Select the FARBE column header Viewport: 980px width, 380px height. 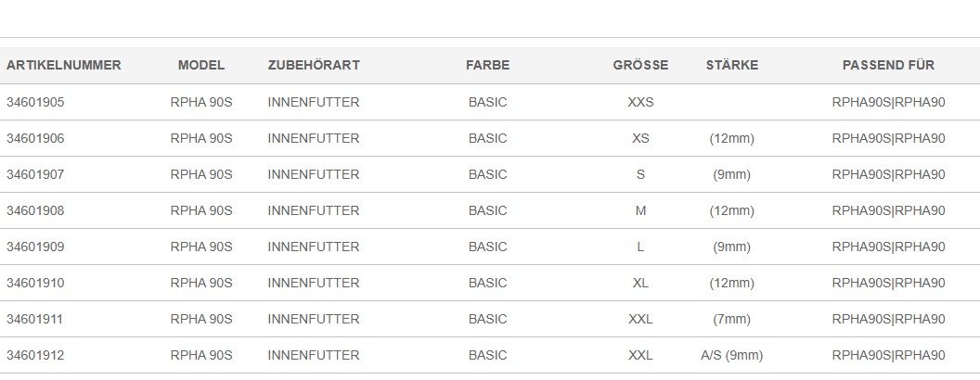pyautogui.click(x=487, y=66)
